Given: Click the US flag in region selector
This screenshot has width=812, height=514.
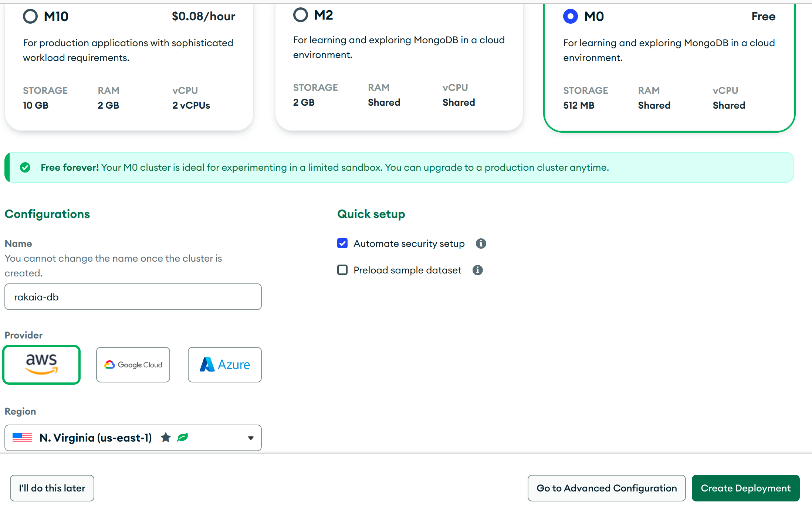Looking at the screenshot, I should tap(22, 438).
